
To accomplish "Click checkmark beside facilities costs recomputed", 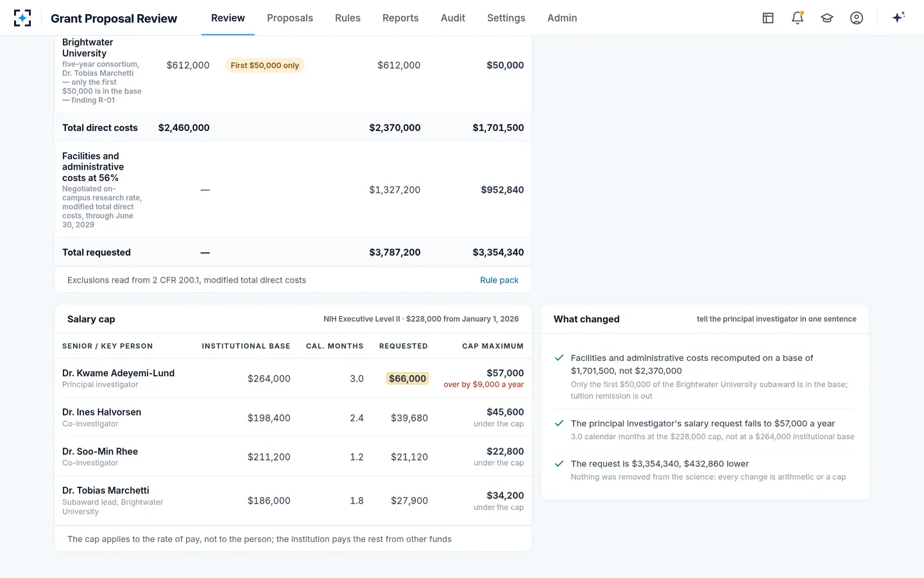I will coord(559,358).
